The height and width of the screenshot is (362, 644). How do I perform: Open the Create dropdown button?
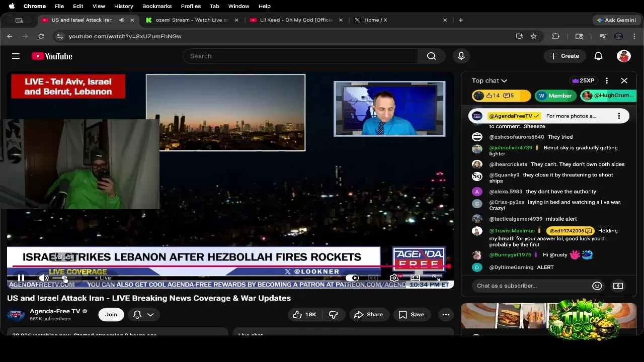click(565, 56)
